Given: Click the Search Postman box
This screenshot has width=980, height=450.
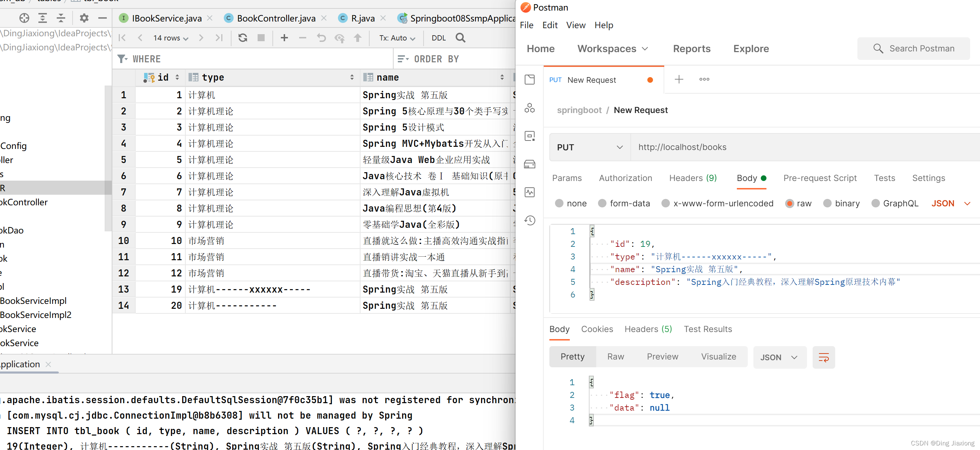Looking at the screenshot, I should (913, 49).
